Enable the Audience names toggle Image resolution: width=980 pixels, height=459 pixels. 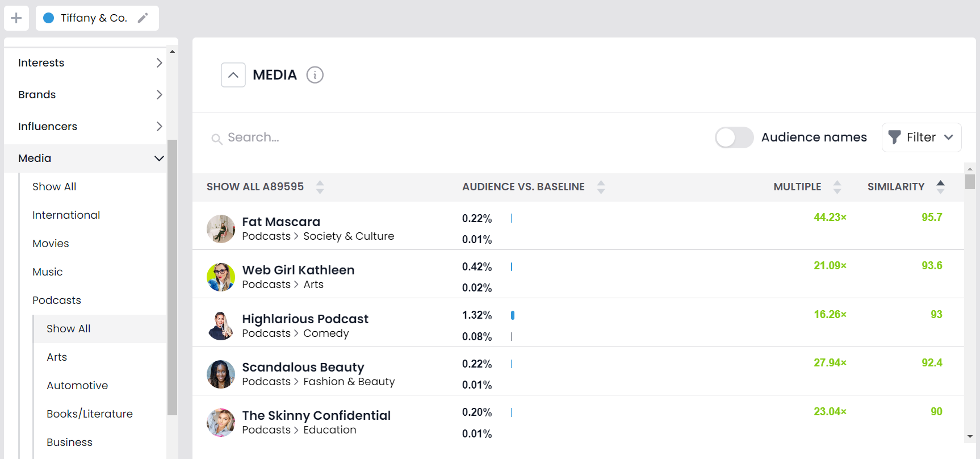(x=734, y=137)
